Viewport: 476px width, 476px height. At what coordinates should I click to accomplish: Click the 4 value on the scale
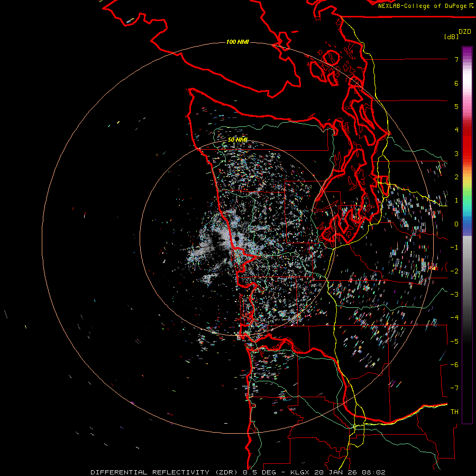456,130
